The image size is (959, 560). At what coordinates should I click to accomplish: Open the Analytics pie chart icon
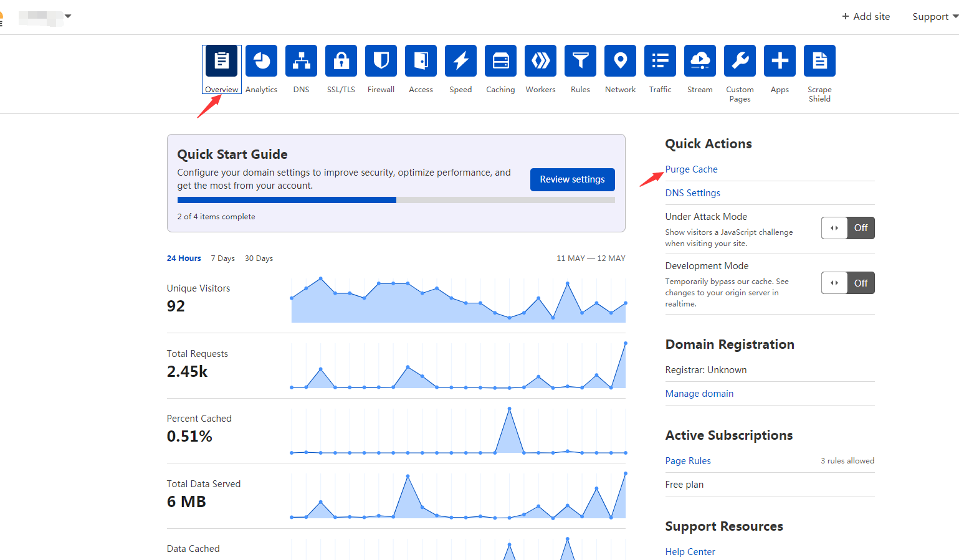261,61
